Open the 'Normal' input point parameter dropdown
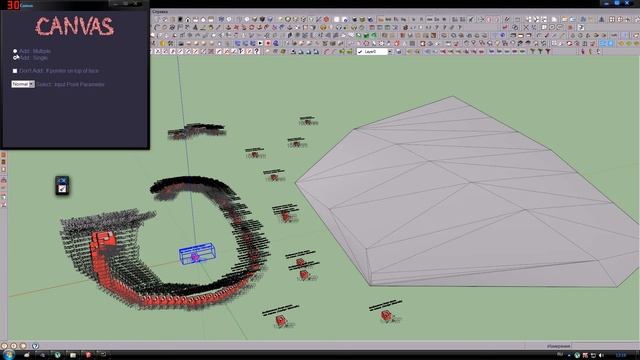This screenshot has height=360, width=640. (23, 84)
